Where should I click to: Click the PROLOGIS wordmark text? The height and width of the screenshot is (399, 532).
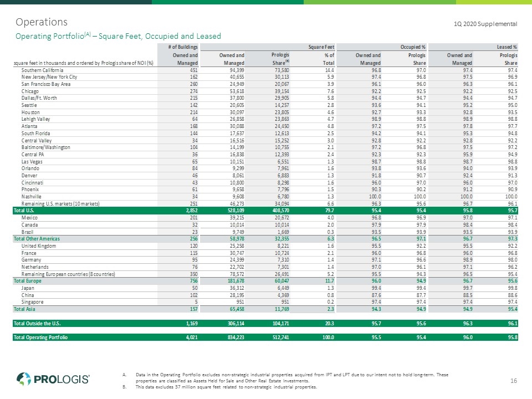click(62, 379)
